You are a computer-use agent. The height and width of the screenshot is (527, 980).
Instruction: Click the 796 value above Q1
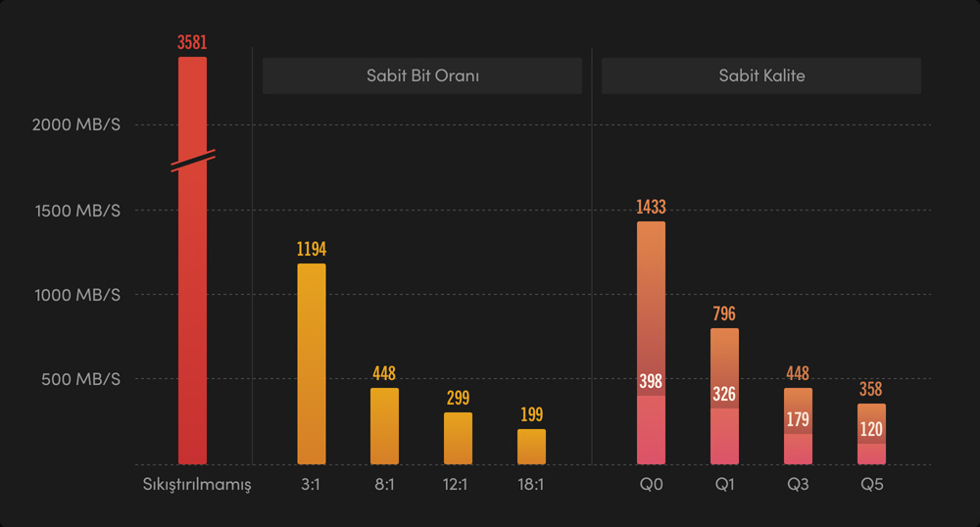724,313
